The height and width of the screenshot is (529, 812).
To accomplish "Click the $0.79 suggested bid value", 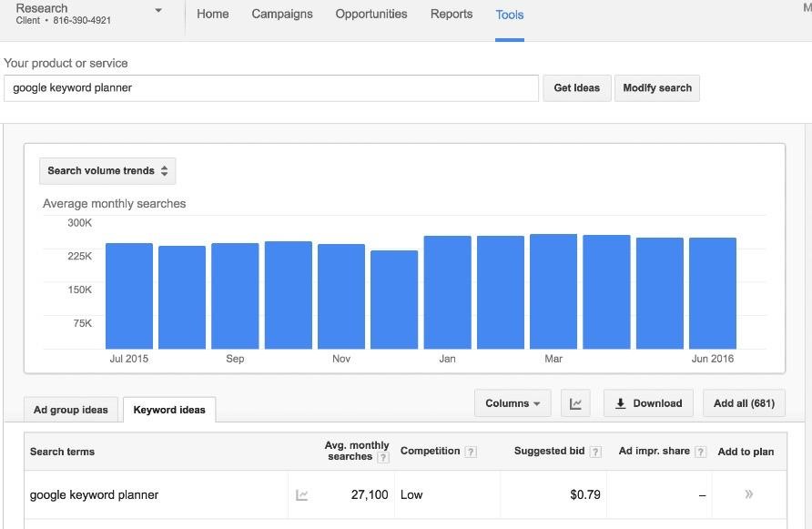I will [x=585, y=494].
